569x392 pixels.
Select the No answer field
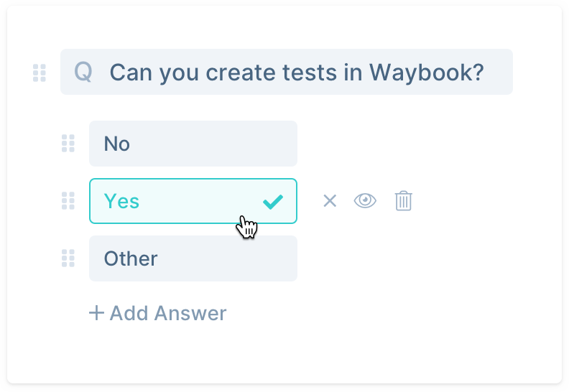[x=193, y=144]
